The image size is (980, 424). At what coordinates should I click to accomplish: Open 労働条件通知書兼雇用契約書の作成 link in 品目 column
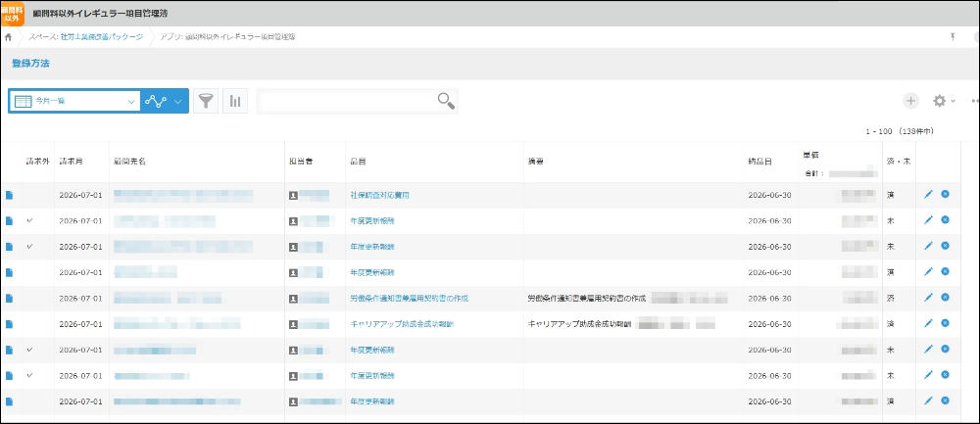410,299
